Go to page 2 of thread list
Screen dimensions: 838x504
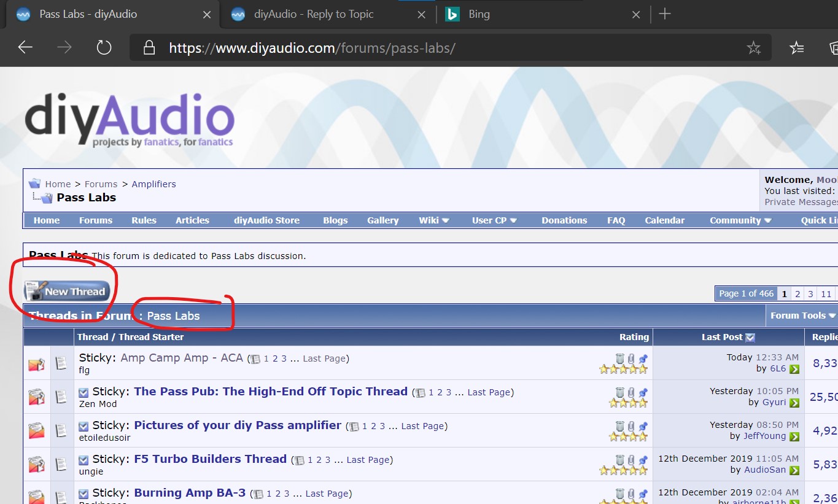click(x=797, y=293)
